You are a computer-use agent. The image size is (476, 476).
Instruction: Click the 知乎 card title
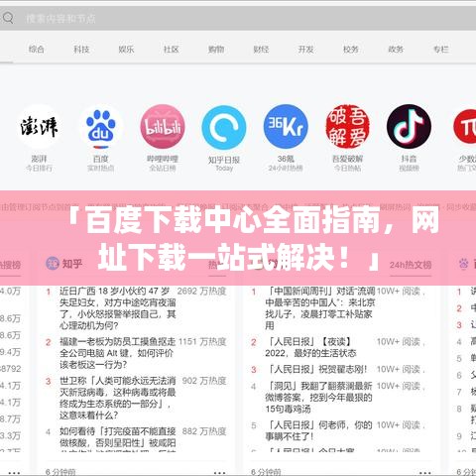point(72,264)
